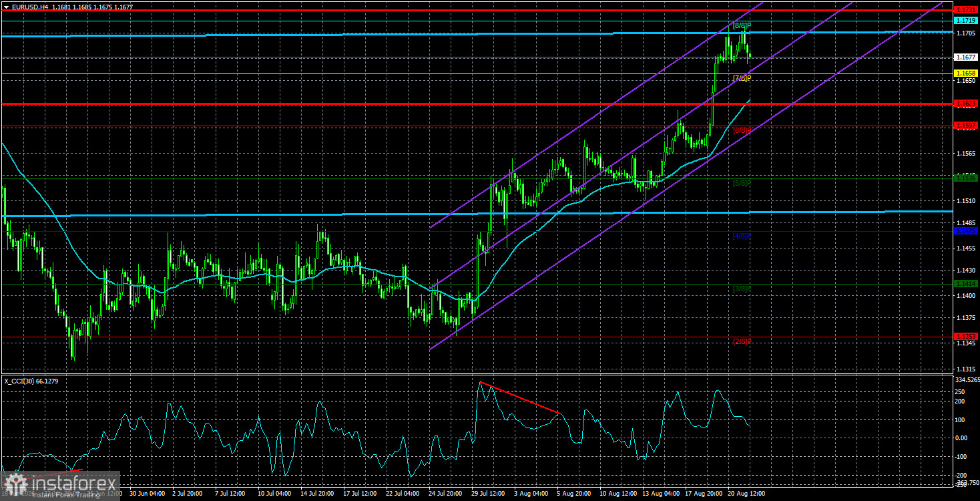Click the 5 Aug 20:00 time label

coord(573,494)
